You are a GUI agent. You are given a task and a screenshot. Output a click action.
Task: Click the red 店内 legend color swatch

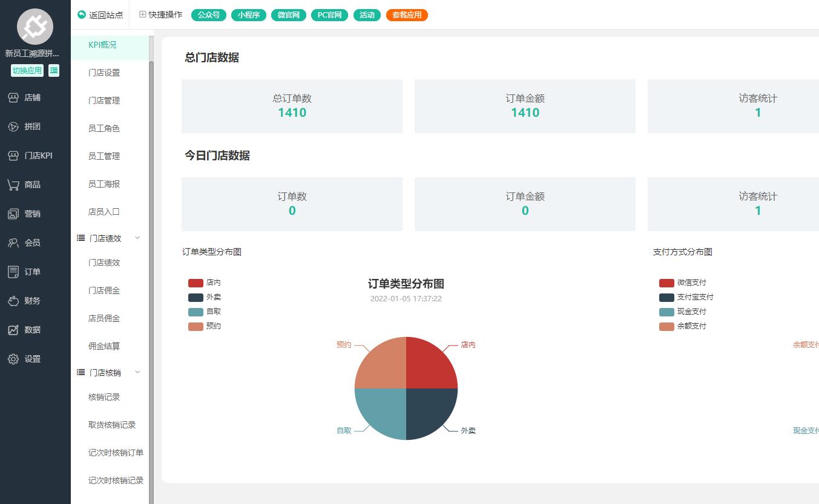point(195,283)
